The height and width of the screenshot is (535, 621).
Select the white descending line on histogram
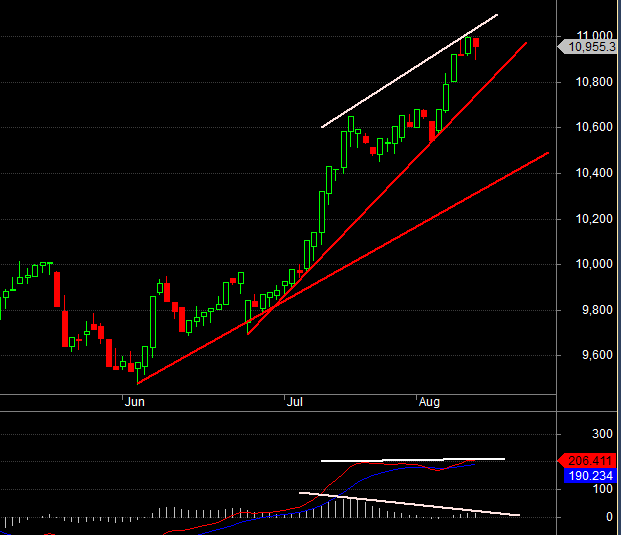click(x=410, y=504)
